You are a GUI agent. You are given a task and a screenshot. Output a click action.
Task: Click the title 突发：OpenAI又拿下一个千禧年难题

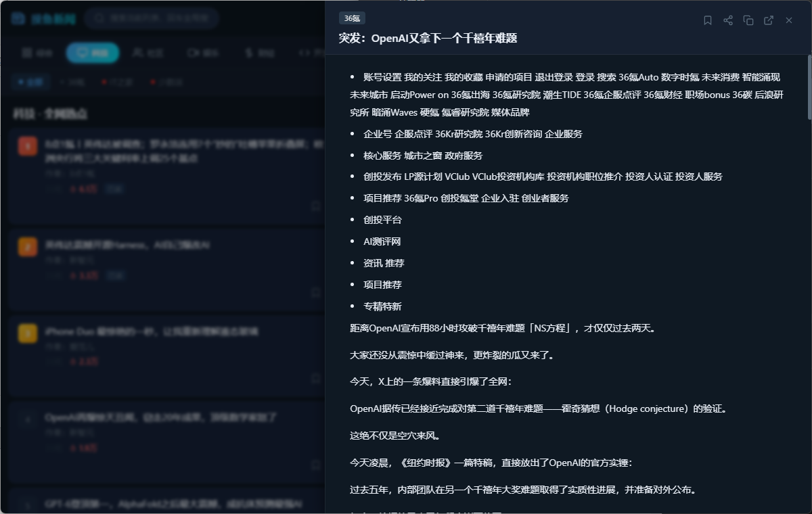[428, 38]
